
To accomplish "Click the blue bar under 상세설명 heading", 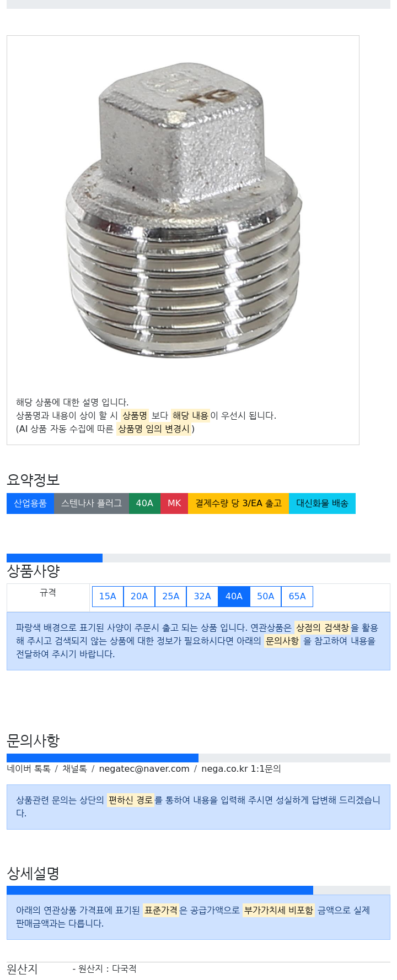I will pyautogui.click(x=160, y=890).
